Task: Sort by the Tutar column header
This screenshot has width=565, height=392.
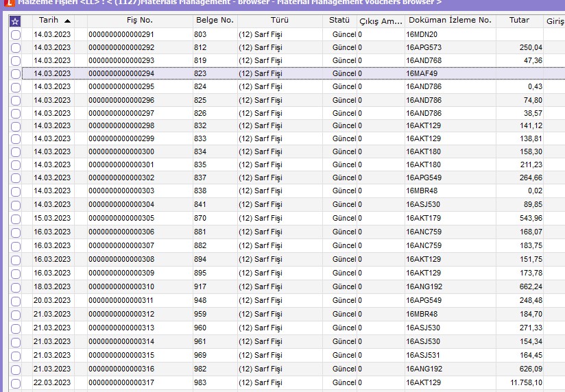Action: pos(519,21)
